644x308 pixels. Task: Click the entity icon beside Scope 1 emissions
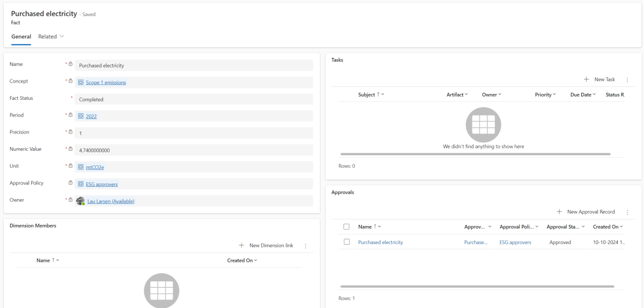pos(81,83)
